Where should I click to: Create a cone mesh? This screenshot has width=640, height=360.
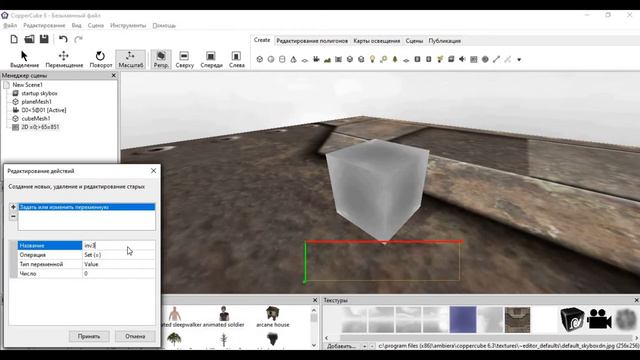pos(293,60)
